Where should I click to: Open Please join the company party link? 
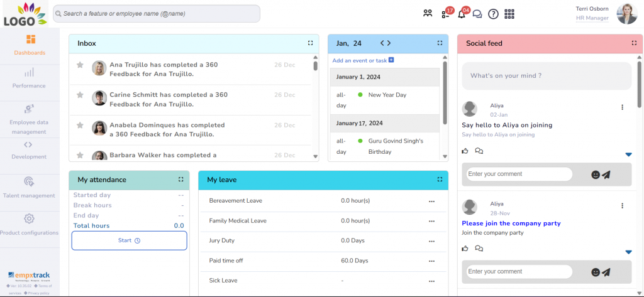point(511,224)
